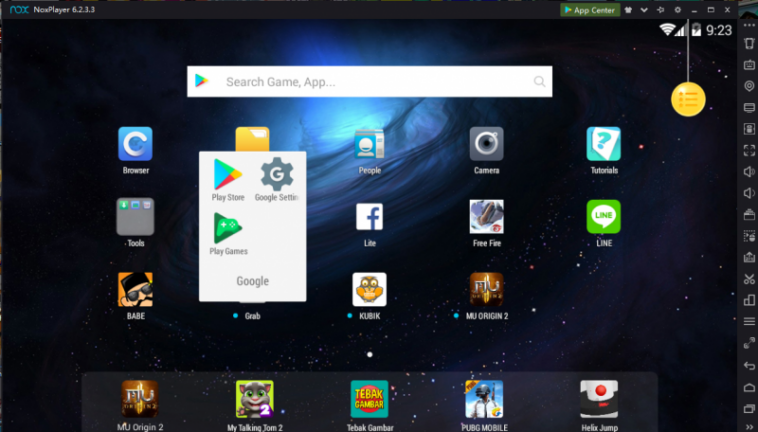Click the pin window on top icon
The image size is (758, 432).
(x=660, y=10)
